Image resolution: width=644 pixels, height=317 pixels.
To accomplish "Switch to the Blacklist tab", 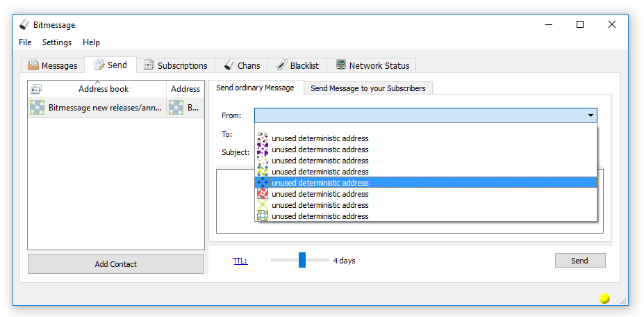I will pos(298,65).
